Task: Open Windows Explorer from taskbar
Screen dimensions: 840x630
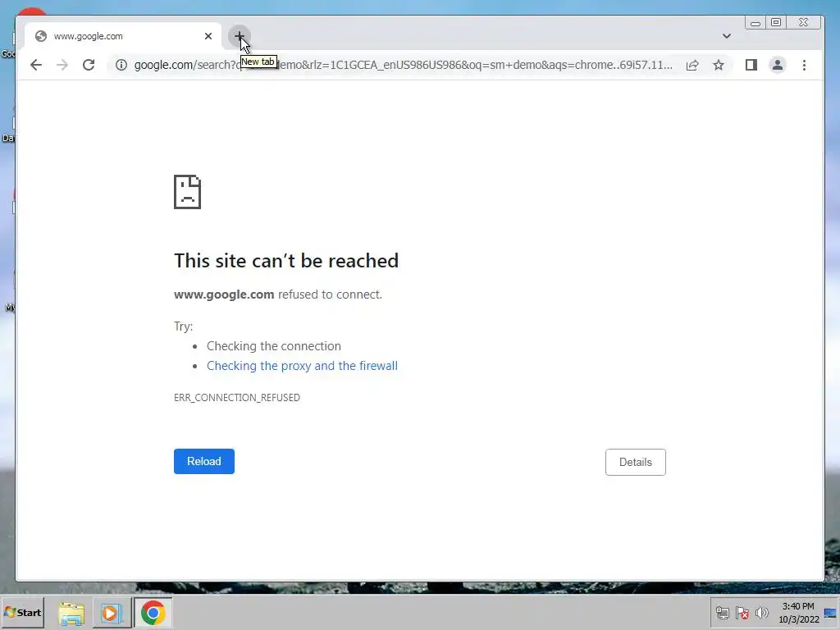Action: [x=71, y=612]
